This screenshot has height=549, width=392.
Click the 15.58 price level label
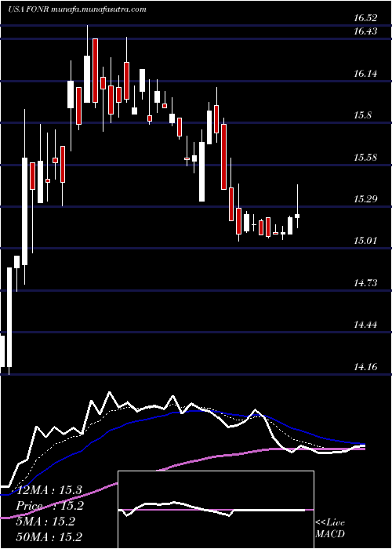point(365,157)
